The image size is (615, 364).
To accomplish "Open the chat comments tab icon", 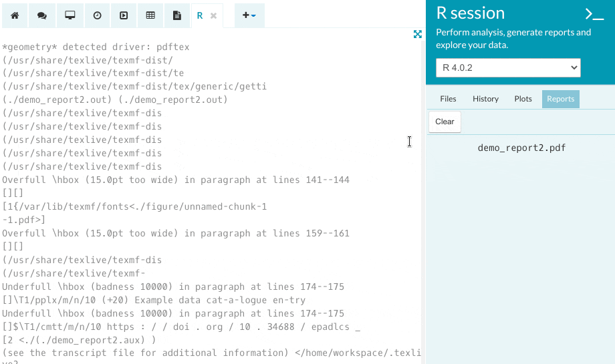I will [x=42, y=15].
